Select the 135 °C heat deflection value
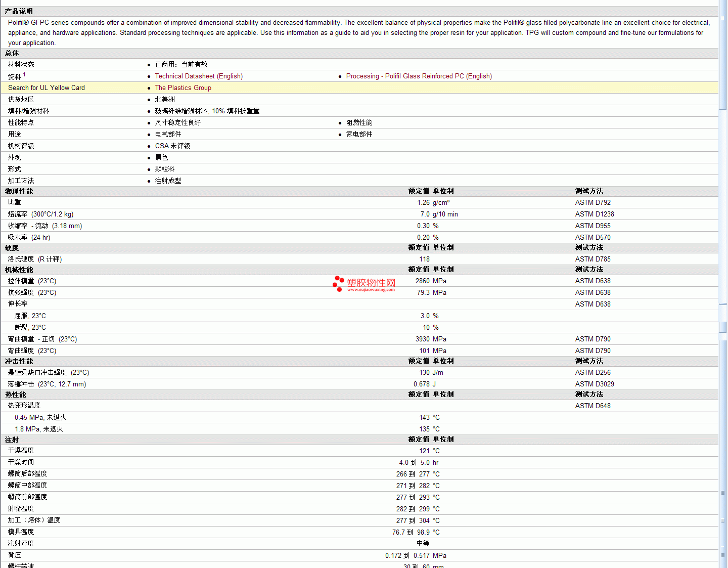 (429, 429)
